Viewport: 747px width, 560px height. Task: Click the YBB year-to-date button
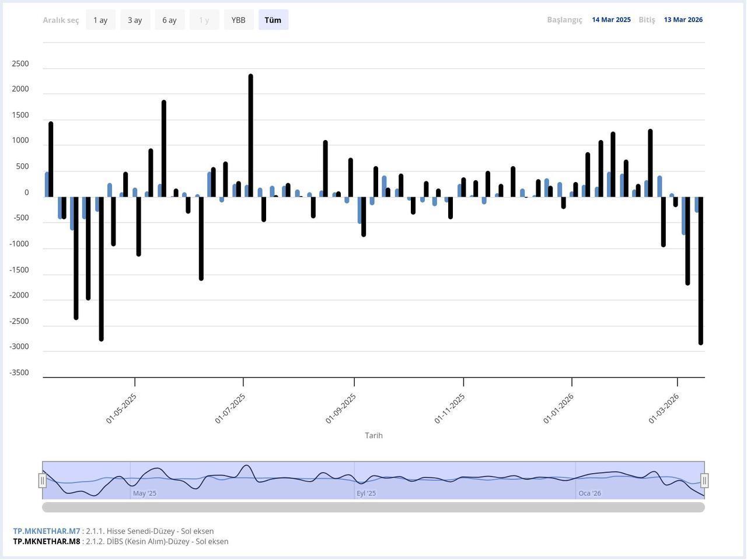coord(238,19)
